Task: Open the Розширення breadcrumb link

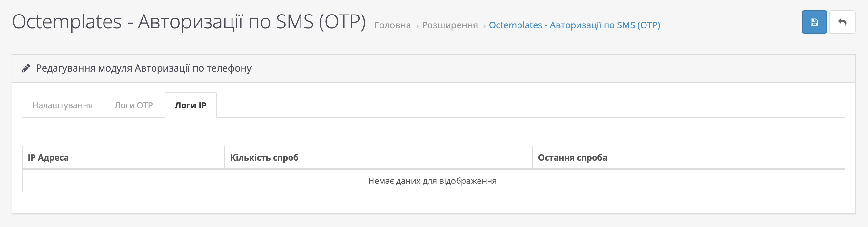Action: (x=450, y=25)
